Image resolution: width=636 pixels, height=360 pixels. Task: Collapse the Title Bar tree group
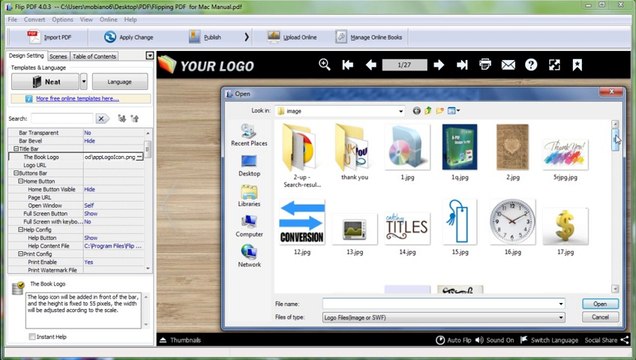pyautogui.click(x=16, y=149)
